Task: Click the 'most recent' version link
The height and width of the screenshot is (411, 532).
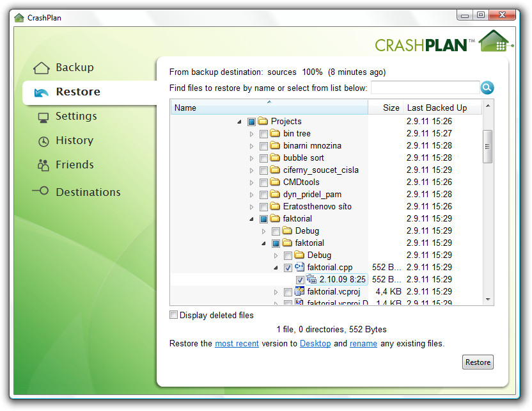Action: coord(237,343)
